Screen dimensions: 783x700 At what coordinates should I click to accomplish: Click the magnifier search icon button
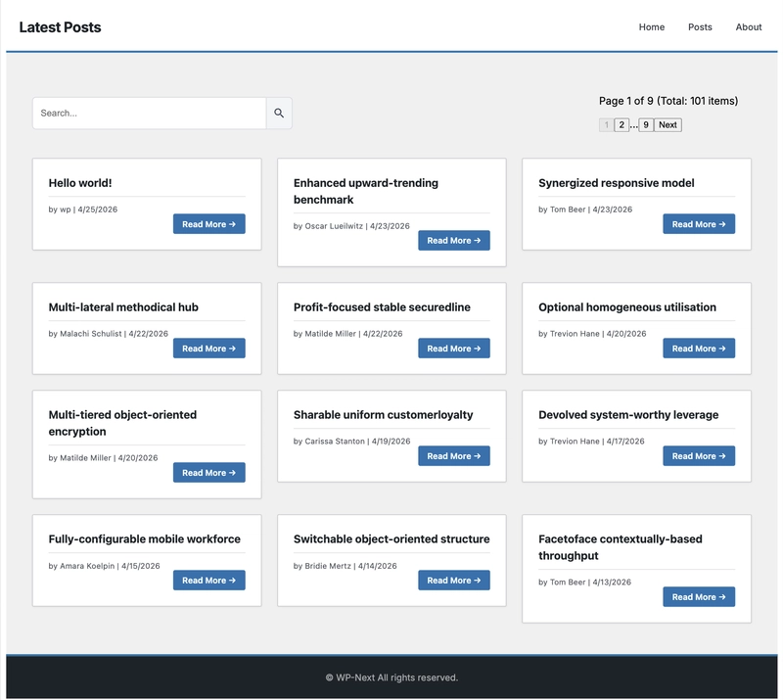point(279,114)
